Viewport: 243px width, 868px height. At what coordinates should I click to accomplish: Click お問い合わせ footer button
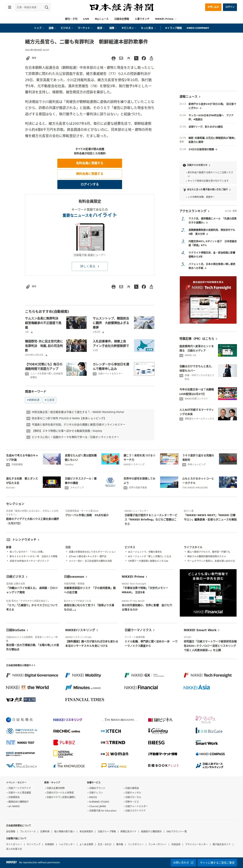click(x=183, y=863)
